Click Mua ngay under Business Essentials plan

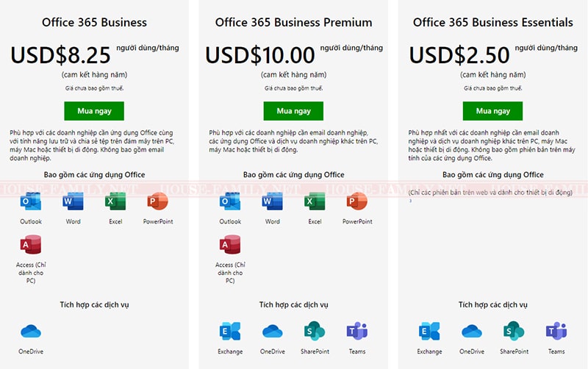pyautogui.click(x=492, y=111)
